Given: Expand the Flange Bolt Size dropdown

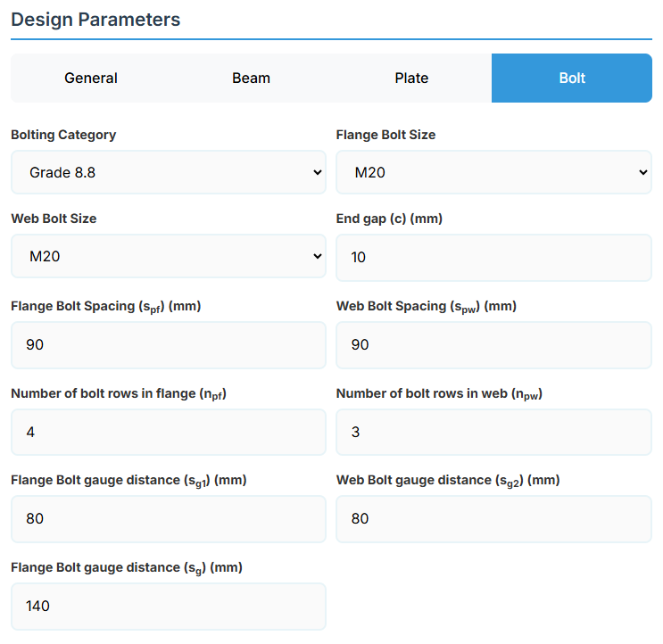Looking at the screenshot, I should click(x=493, y=173).
